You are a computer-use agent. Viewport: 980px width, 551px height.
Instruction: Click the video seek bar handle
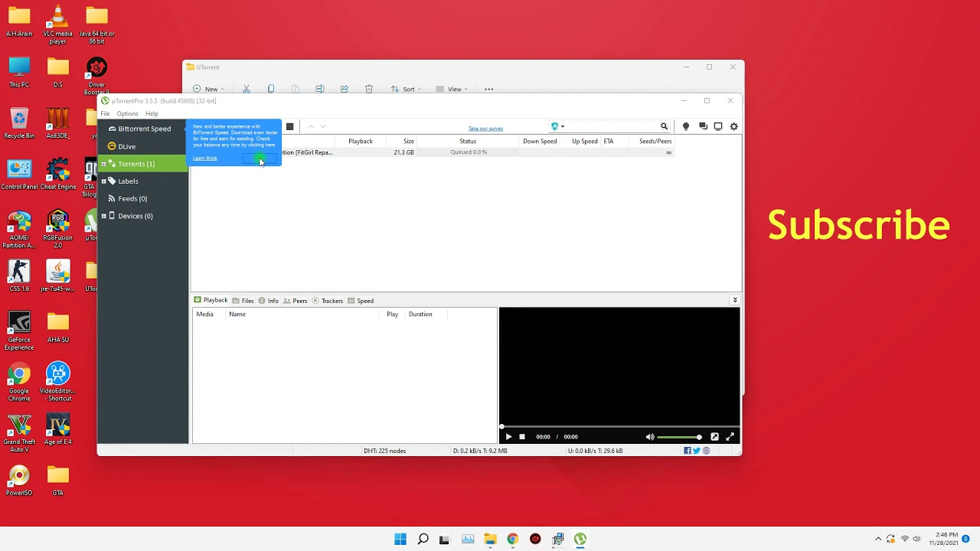click(x=502, y=426)
